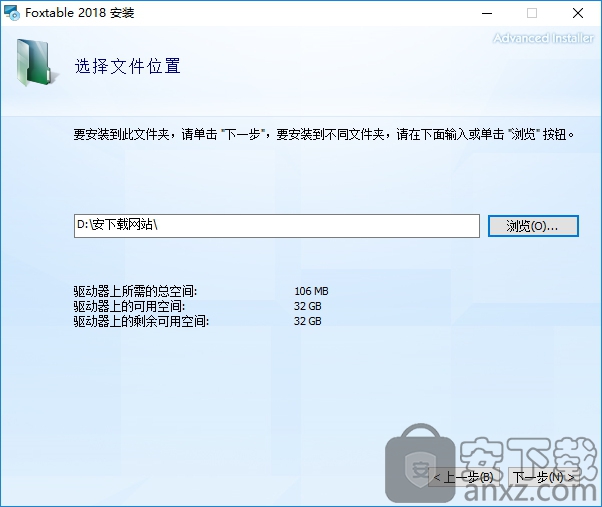Click the 106 MB required space value

tap(311, 291)
